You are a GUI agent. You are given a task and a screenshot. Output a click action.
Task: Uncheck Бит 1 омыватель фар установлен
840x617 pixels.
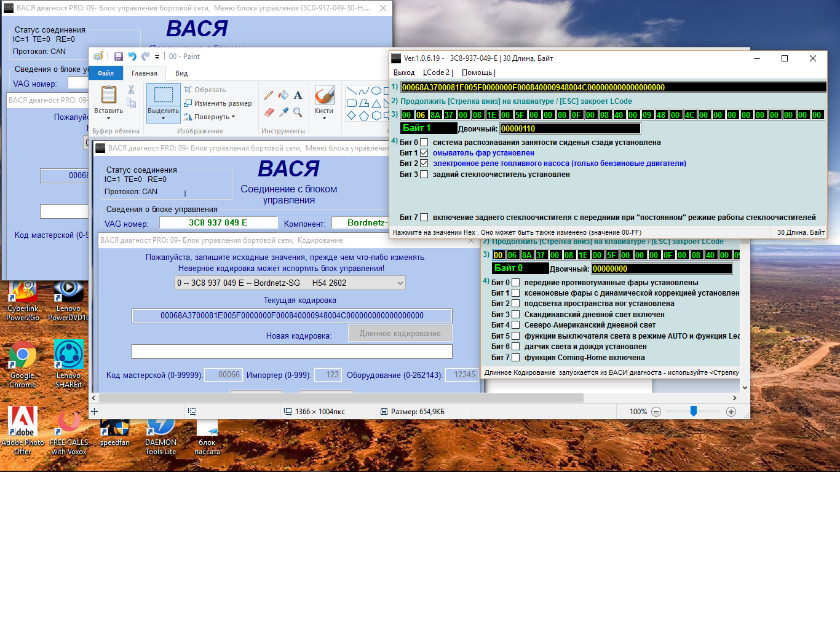click(x=424, y=153)
